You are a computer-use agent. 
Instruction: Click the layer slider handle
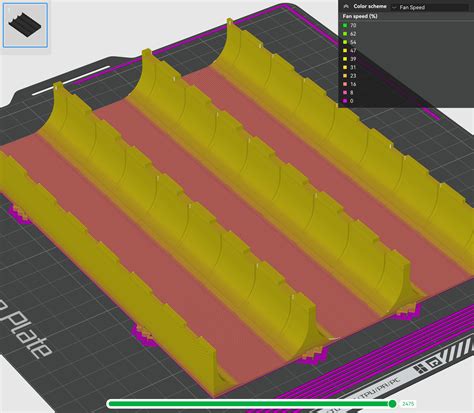[392, 404]
